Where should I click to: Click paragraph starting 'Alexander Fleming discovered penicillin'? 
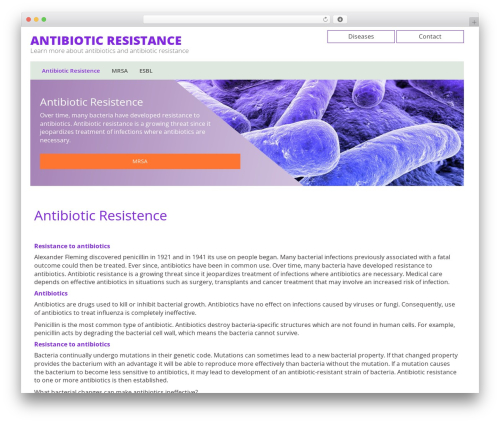[x=242, y=269]
